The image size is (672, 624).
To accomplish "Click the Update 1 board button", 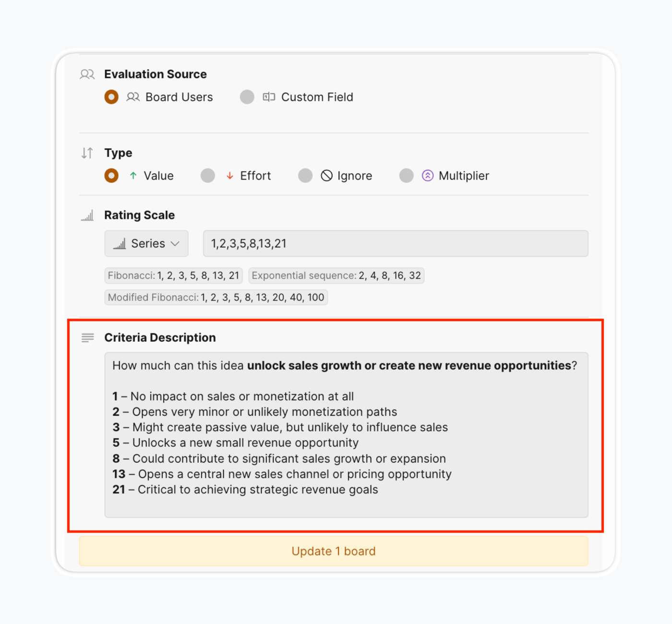I will pyautogui.click(x=334, y=551).
